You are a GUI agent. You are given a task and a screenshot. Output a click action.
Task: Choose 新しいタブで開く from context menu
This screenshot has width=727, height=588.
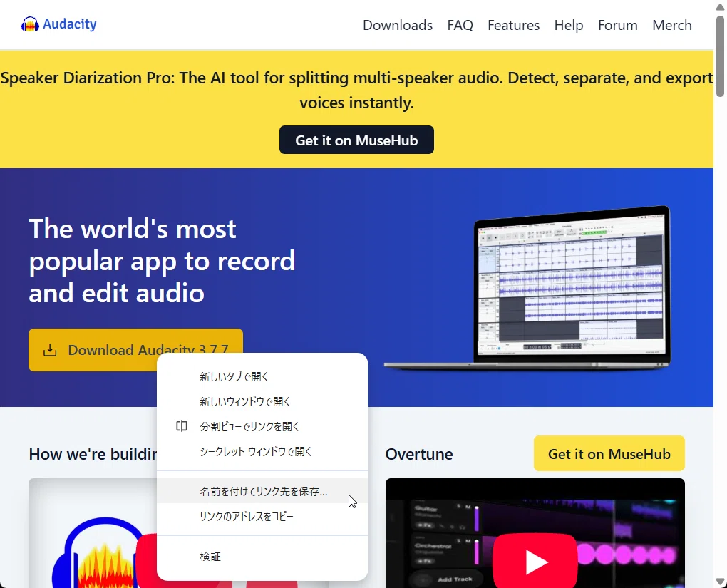point(262,376)
